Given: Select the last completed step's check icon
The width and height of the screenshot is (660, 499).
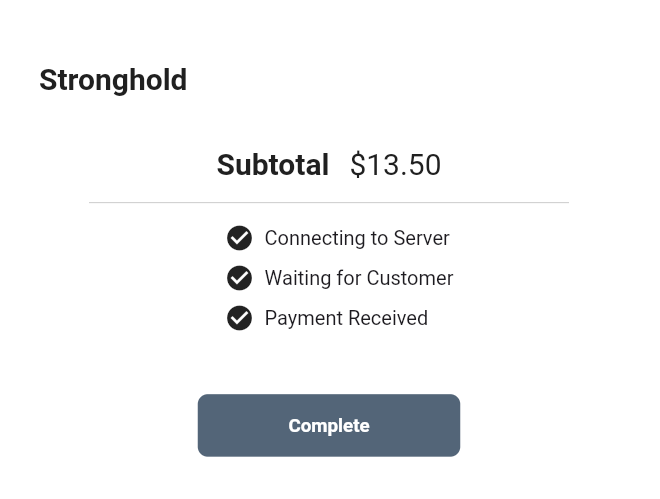Looking at the screenshot, I should pyautogui.click(x=239, y=318).
